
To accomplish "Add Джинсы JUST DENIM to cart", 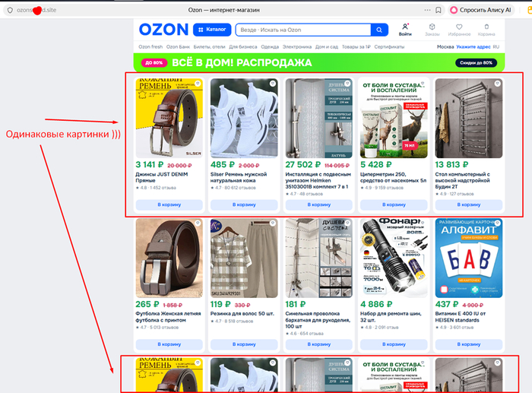I will (x=169, y=204).
